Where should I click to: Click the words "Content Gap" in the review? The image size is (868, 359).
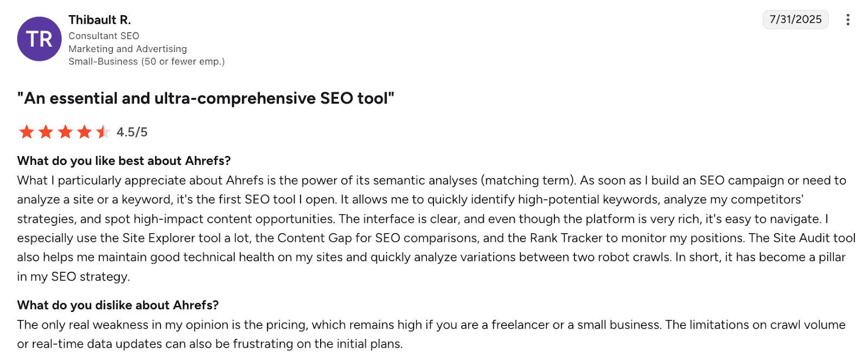311,238
